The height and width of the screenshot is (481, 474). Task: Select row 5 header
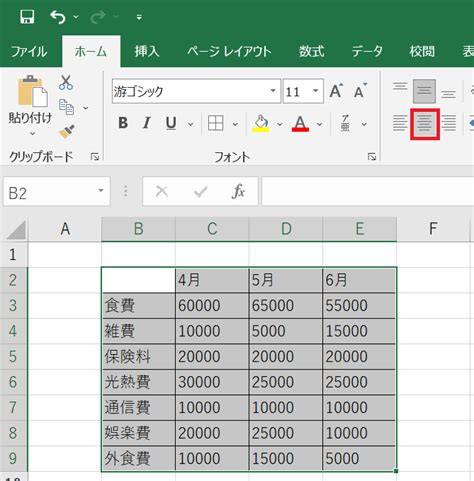[x=13, y=357]
